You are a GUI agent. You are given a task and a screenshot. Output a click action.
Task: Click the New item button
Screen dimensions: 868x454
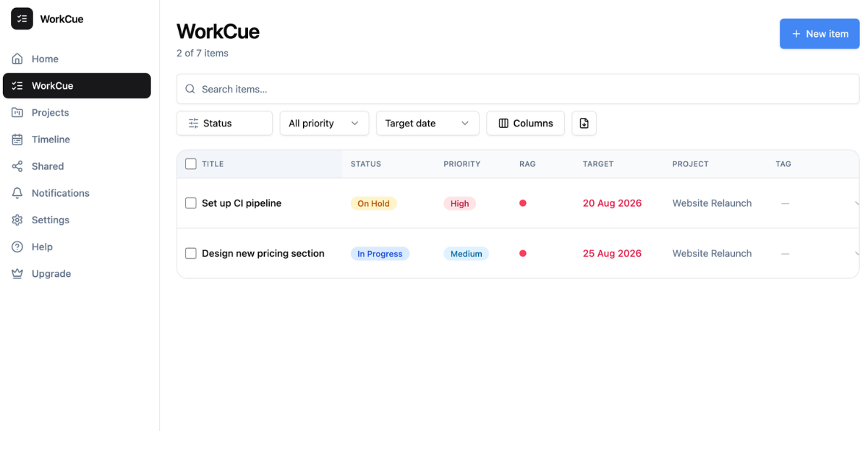pyautogui.click(x=820, y=34)
